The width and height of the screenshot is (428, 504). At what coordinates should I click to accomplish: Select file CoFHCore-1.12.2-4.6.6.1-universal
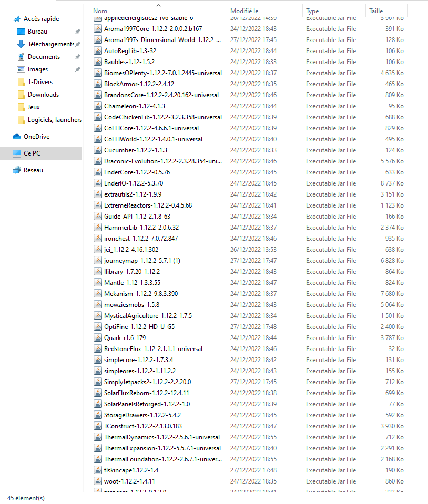click(x=151, y=128)
